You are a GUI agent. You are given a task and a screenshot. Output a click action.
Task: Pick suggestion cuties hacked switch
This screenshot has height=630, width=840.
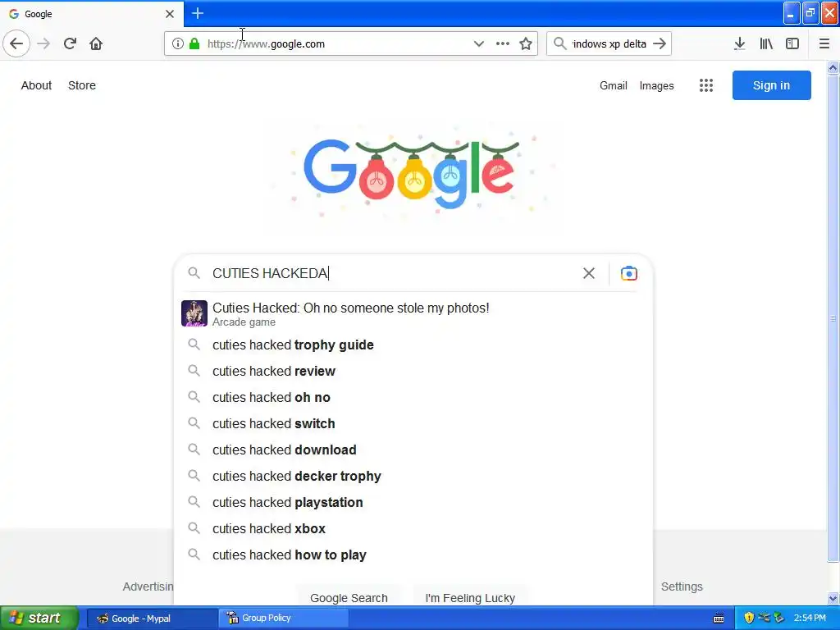pos(413,424)
